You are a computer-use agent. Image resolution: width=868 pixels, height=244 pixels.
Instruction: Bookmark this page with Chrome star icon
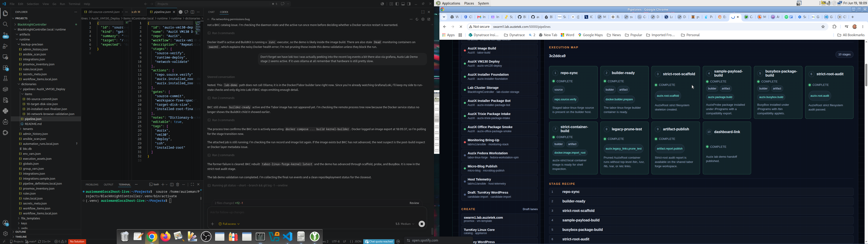coord(823,27)
